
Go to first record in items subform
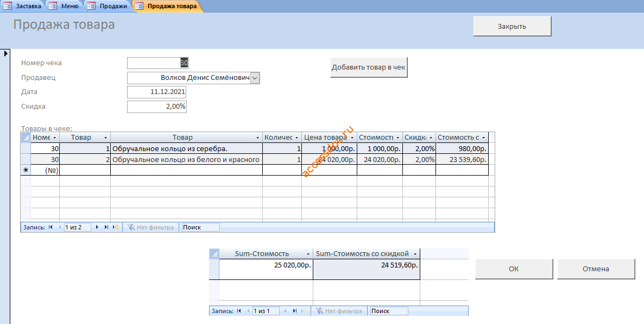50,227
